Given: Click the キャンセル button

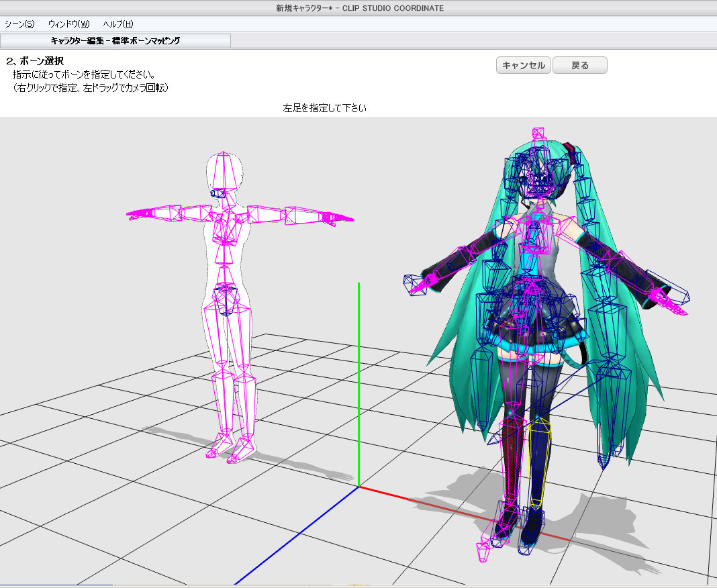Looking at the screenshot, I should [x=524, y=65].
